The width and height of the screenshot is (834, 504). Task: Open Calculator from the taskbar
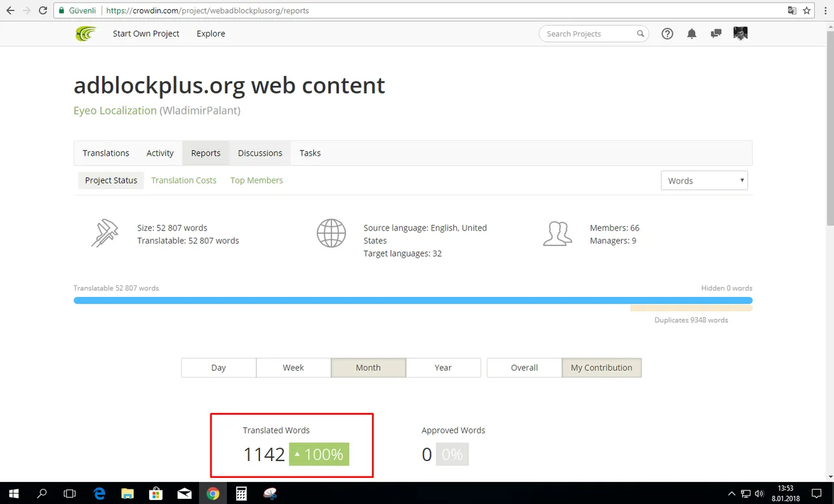pos(242,494)
